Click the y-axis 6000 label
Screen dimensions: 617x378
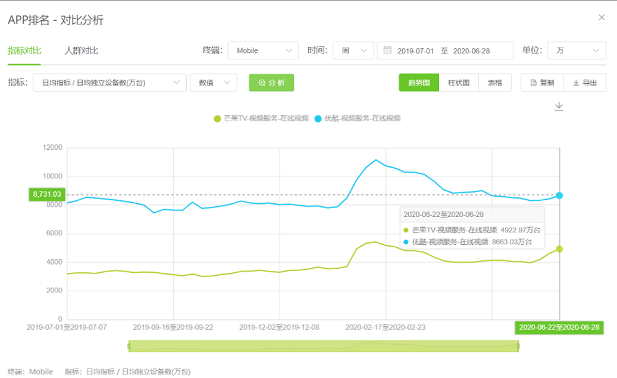click(x=54, y=233)
